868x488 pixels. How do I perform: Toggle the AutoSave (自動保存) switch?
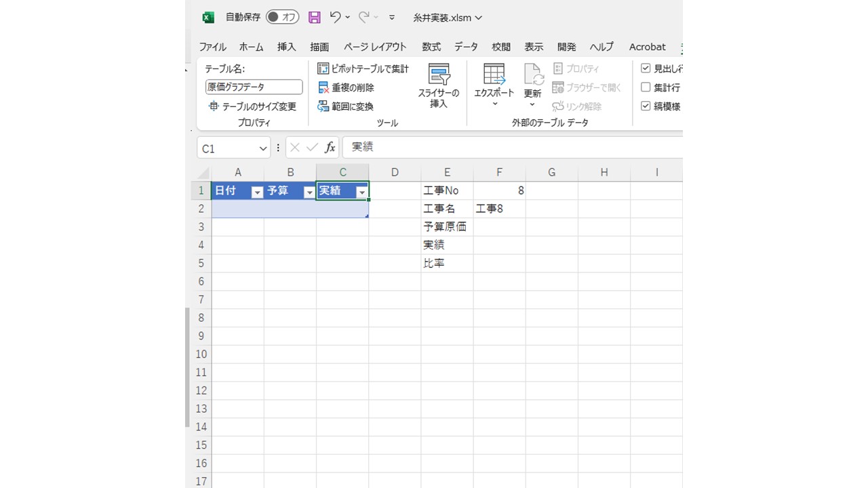coord(282,17)
